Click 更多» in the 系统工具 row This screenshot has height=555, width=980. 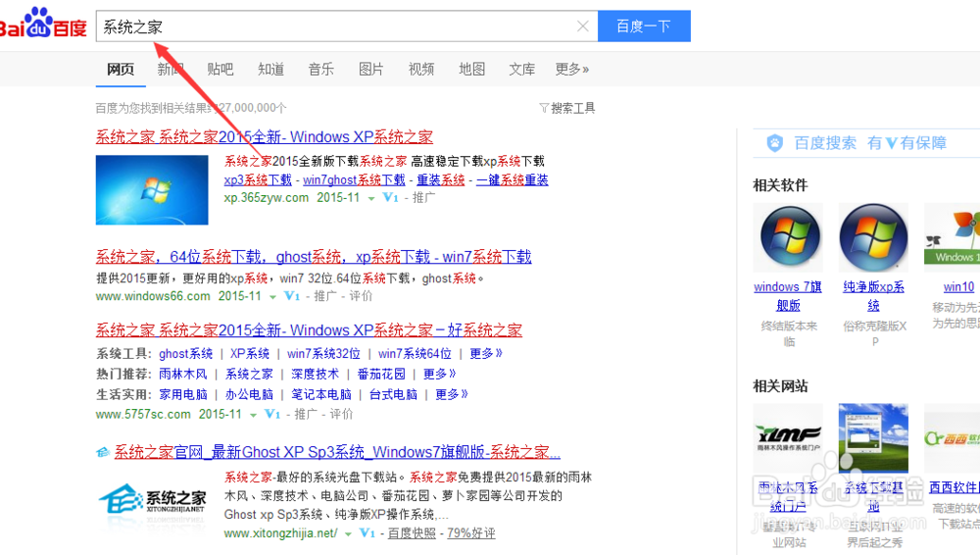coord(486,354)
